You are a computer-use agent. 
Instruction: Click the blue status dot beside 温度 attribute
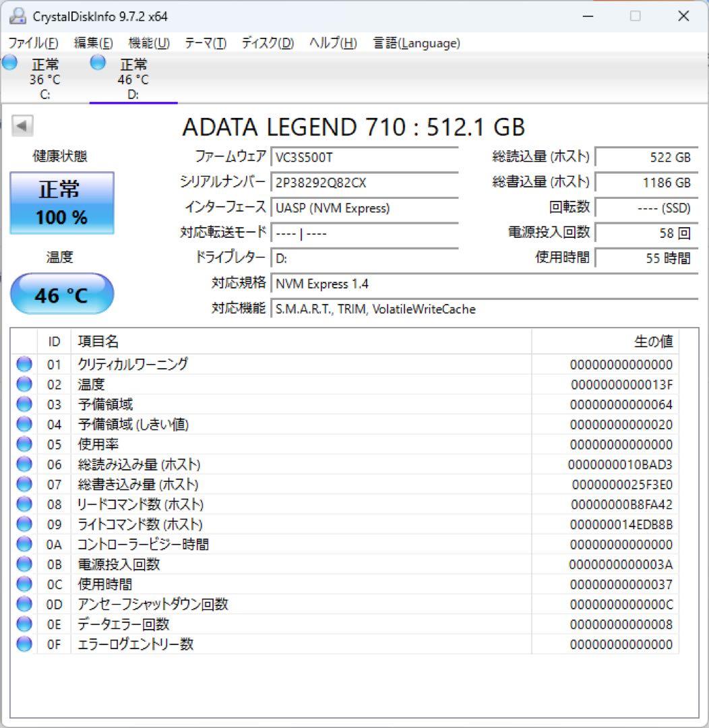[x=24, y=384]
